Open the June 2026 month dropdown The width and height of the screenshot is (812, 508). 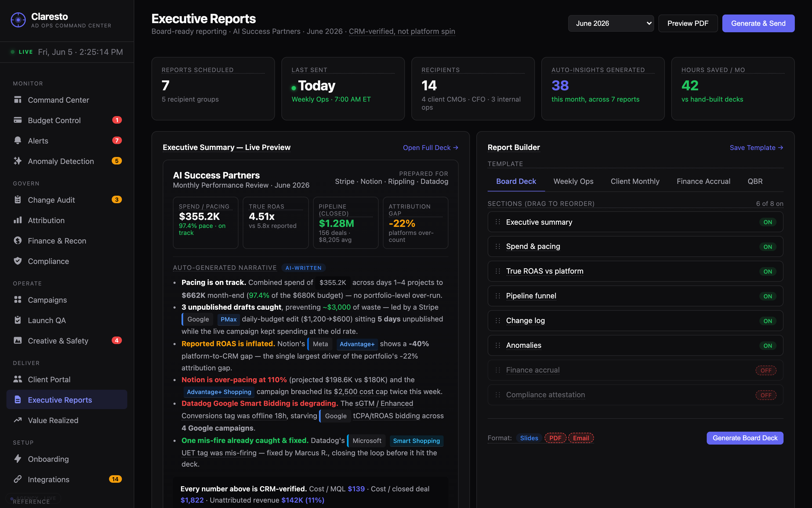coord(611,23)
